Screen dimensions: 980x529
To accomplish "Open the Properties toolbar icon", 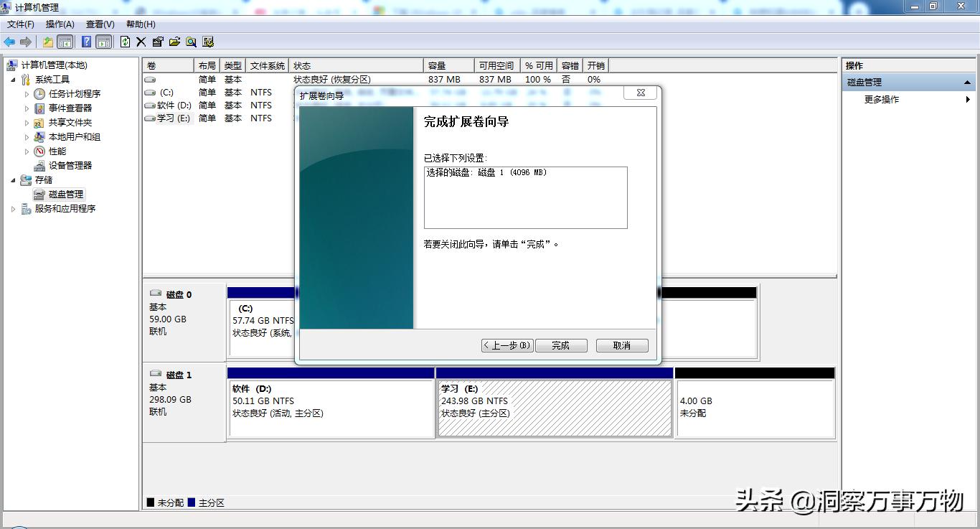I will pos(159,41).
